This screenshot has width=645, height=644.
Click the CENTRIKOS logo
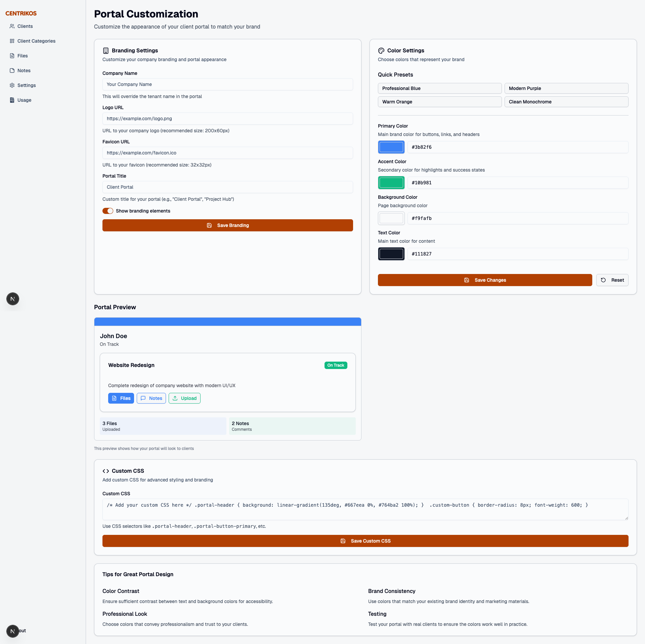[x=21, y=13]
